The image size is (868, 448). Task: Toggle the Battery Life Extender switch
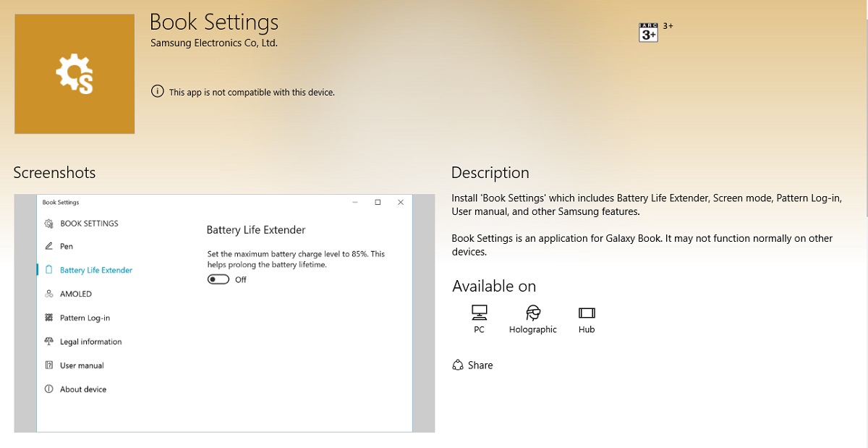[x=218, y=279]
